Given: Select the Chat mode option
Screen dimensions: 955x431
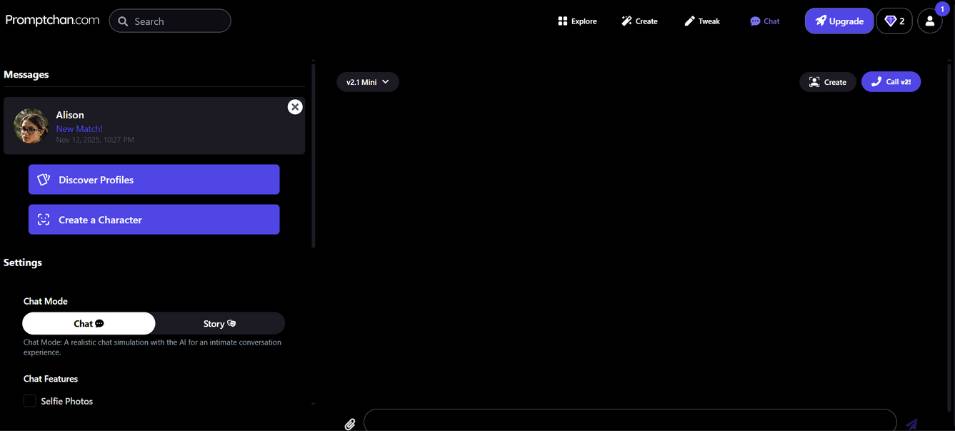Looking at the screenshot, I should (89, 324).
